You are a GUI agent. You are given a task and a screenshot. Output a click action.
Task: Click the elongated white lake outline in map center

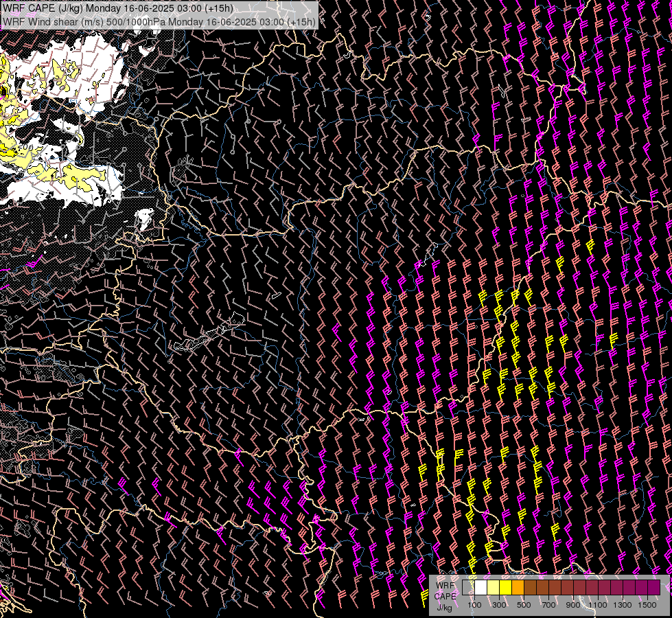pyautogui.click(x=209, y=332)
